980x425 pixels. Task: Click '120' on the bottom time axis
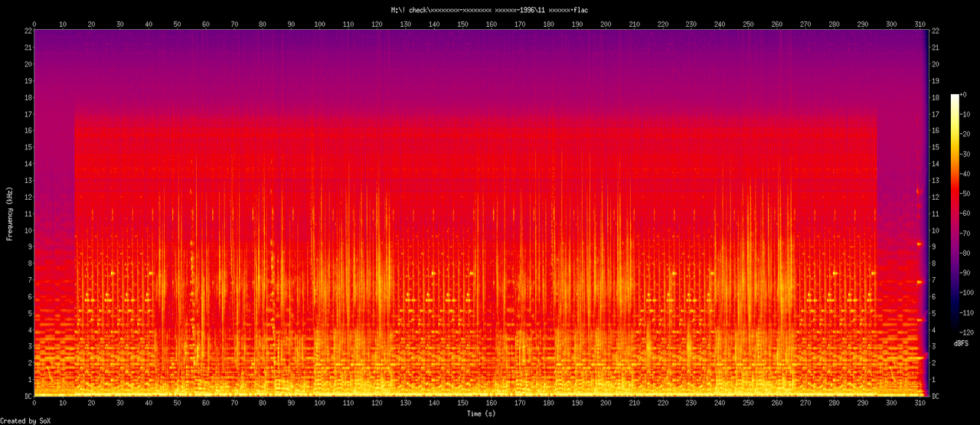point(377,403)
